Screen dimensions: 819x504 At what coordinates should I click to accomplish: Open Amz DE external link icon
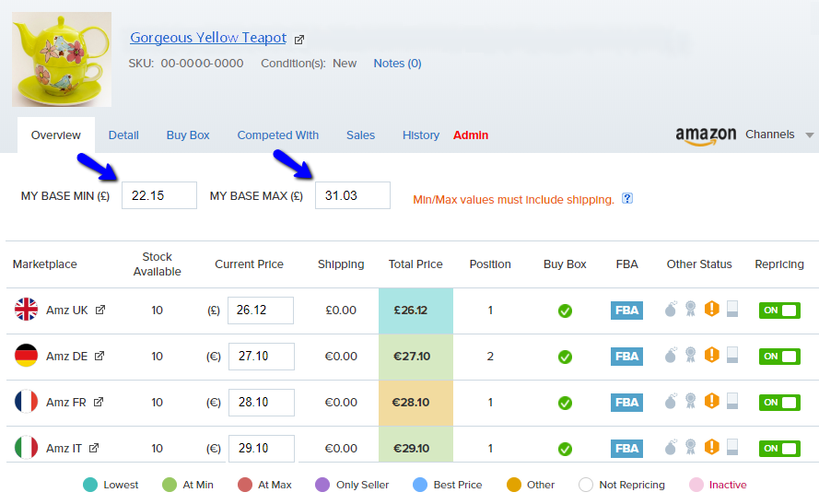99,356
